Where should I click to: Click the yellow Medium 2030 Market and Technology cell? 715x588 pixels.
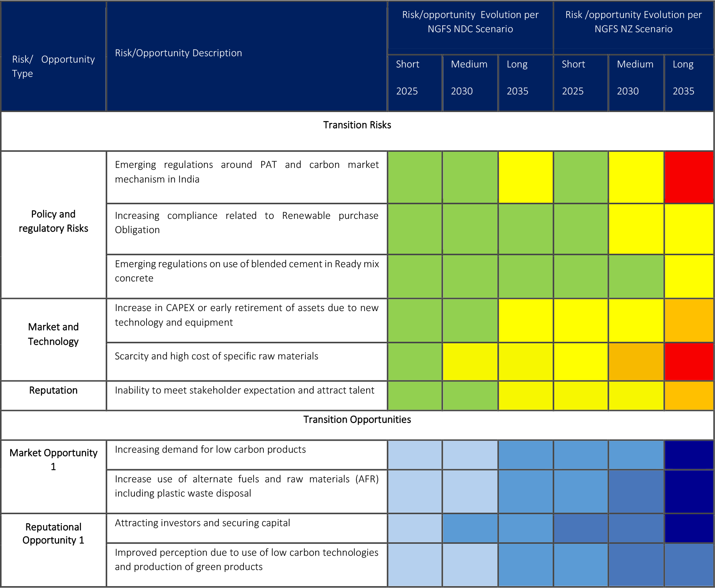470,362
